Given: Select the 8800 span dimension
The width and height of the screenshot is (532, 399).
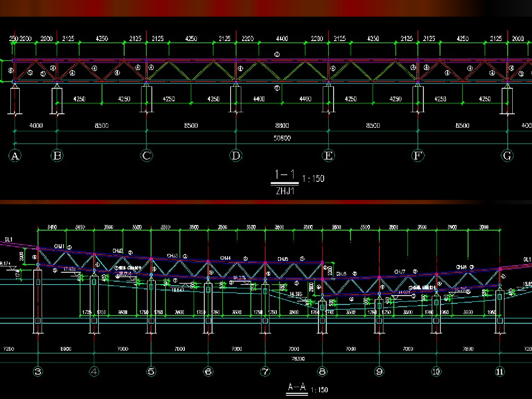Looking at the screenshot, I should 282,126.
